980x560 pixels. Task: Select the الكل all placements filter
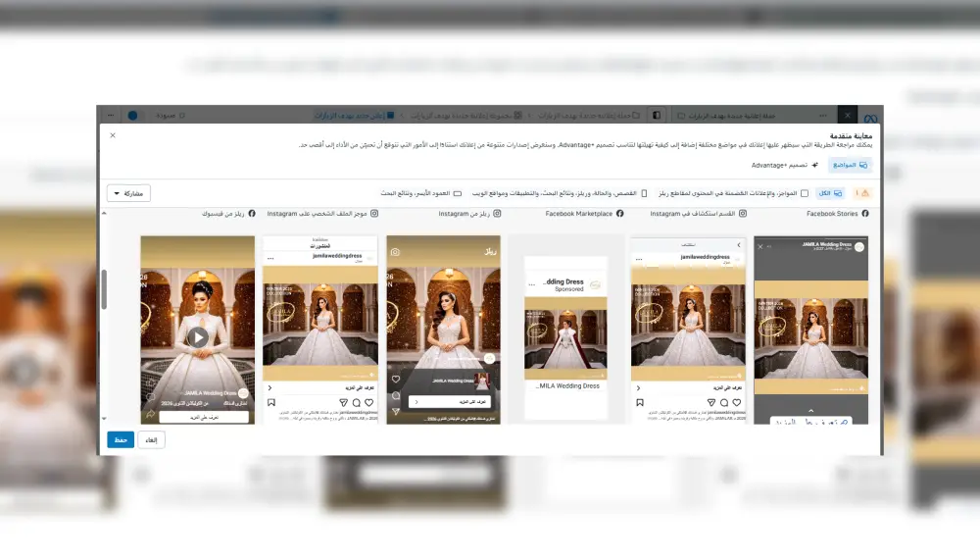point(830,193)
